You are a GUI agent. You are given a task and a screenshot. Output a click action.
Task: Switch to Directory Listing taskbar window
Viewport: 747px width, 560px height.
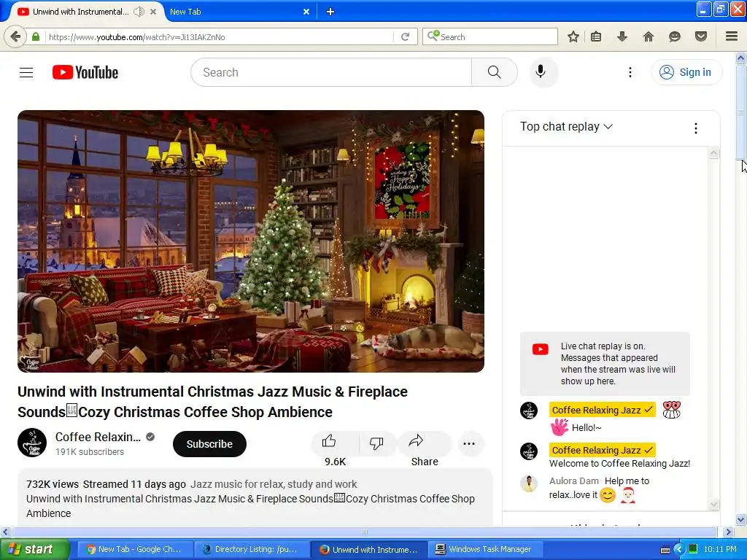tap(252, 549)
